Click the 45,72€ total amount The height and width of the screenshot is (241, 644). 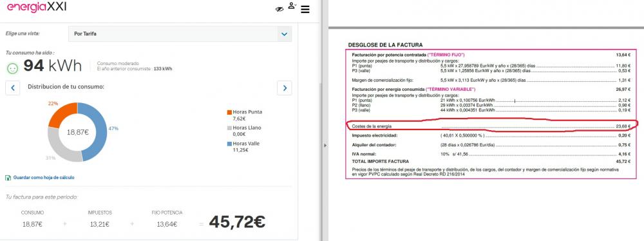(x=238, y=222)
